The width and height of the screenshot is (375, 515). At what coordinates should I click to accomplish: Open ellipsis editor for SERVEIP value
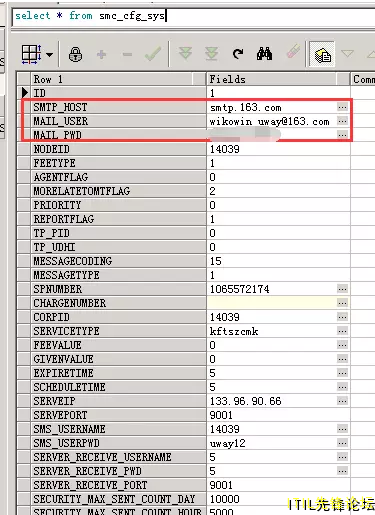(x=342, y=401)
